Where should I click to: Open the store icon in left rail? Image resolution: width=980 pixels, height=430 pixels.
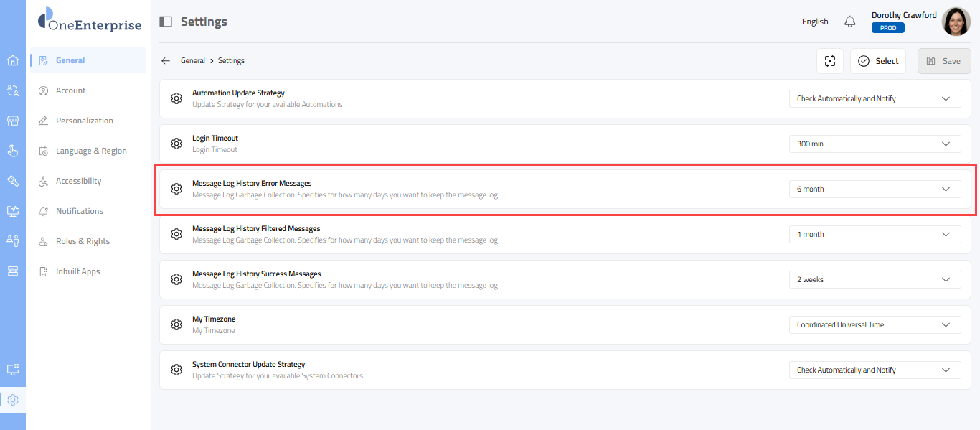[12, 121]
